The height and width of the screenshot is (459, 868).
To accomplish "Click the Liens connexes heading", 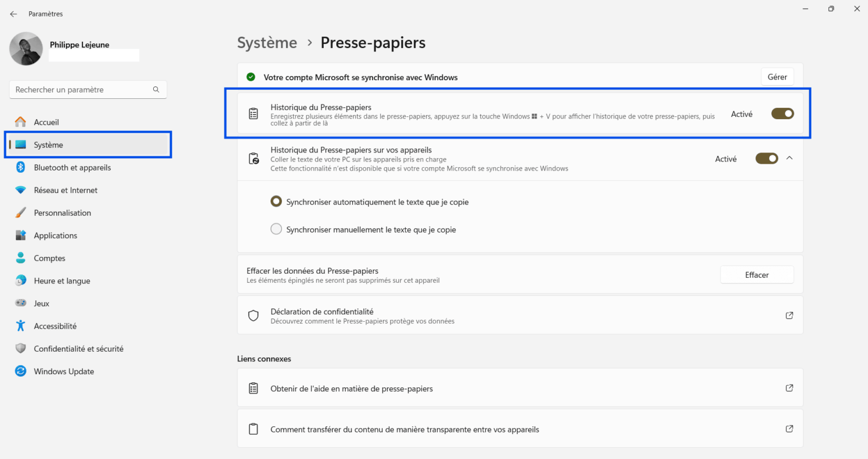I will tap(264, 359).
